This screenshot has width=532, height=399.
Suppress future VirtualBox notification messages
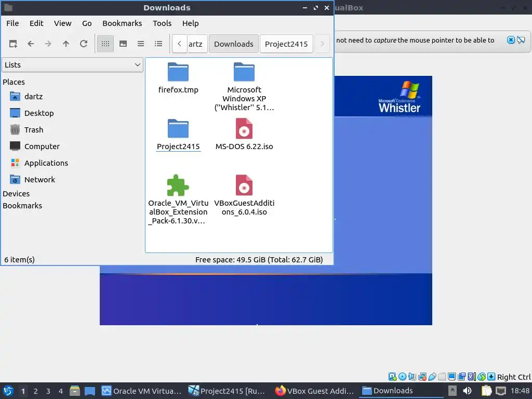pos(521,40)
